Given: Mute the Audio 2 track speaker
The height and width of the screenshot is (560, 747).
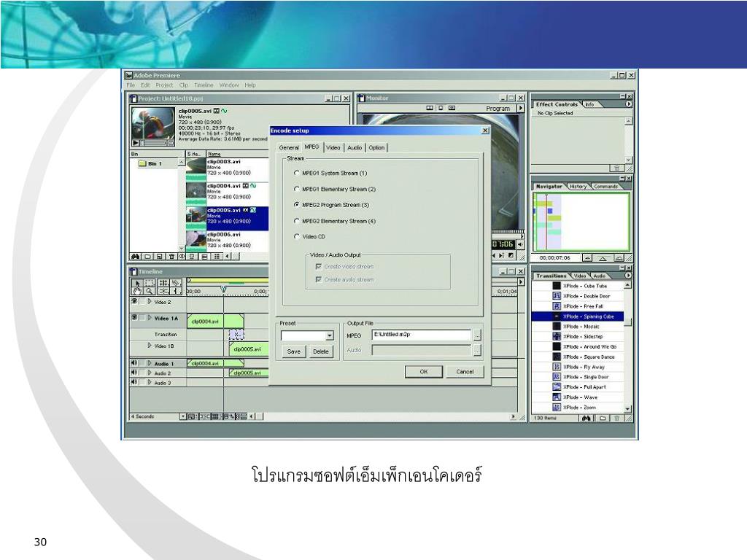Looking at the screenshot, I should click(134, 373).
